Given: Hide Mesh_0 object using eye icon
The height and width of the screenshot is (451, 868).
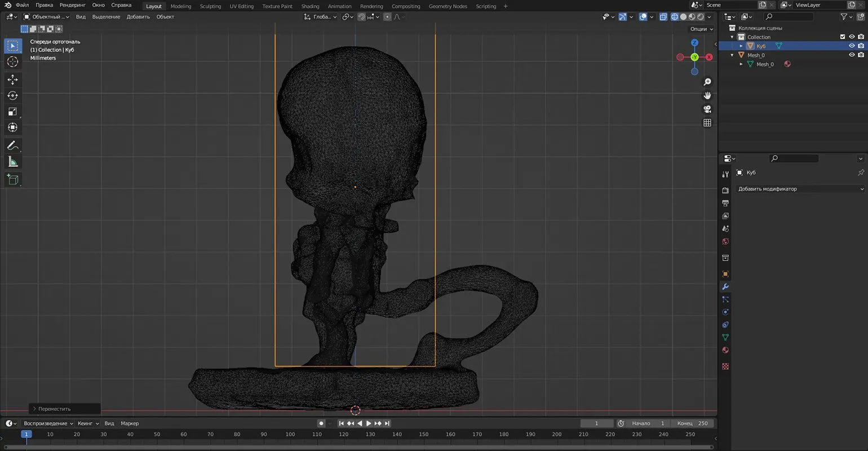Looking at the screenshot, I should point(852,55).
